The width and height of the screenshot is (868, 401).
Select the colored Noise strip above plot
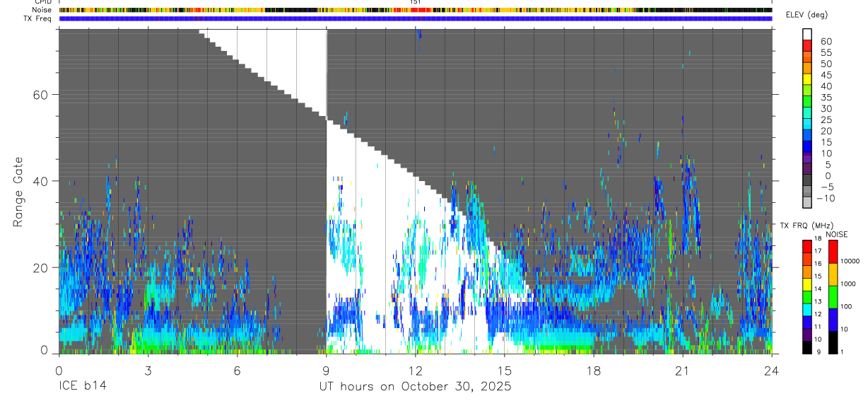pyautogui.click(x=416, y=10)
